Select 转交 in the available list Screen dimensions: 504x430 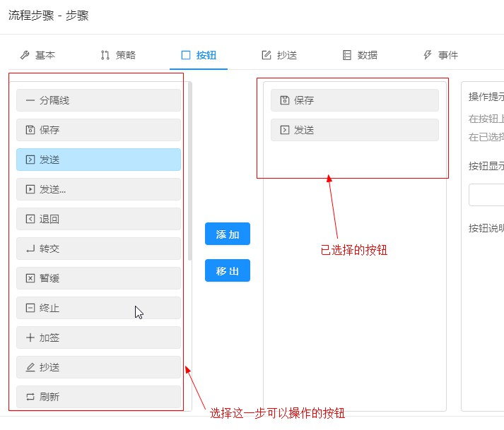tap(99, 249)
